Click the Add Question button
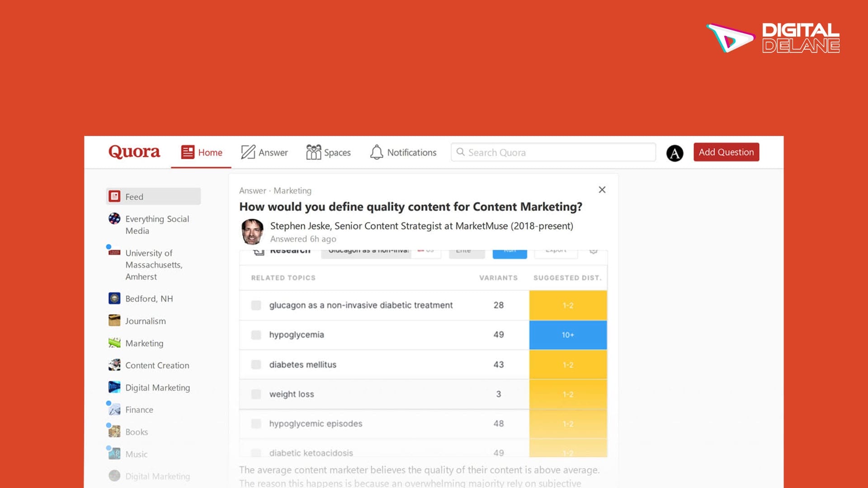Image resolution: width=868 pixels, height=488 pixels. (726, 152)
